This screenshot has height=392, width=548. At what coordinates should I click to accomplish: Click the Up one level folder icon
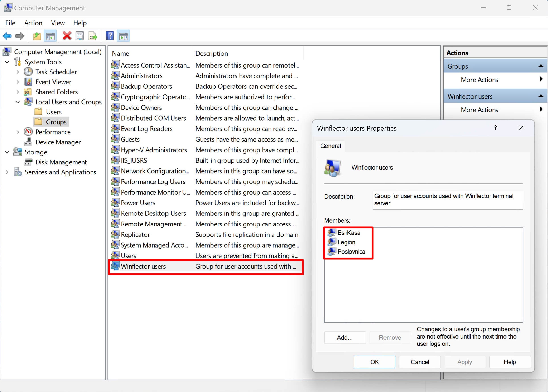tap(37, 36)
